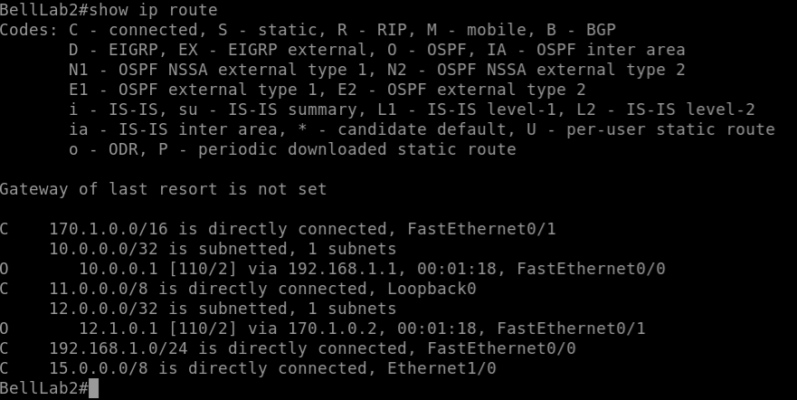Screen dimensions: 797x400
Task: Click the terminal cursor after BellLab2# prompt
Action: 93,388
